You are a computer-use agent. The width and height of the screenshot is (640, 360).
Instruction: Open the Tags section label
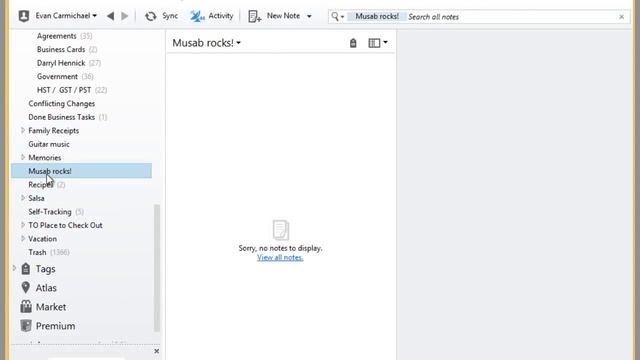45,269
